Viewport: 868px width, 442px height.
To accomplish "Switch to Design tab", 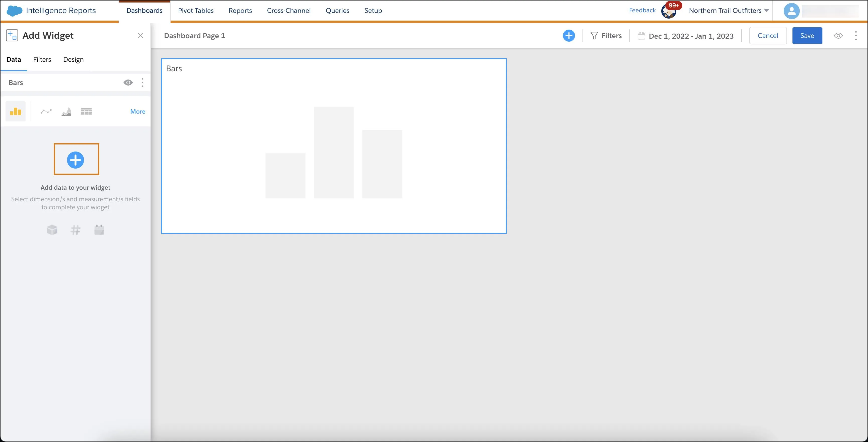I will click(x=73, y=59).
